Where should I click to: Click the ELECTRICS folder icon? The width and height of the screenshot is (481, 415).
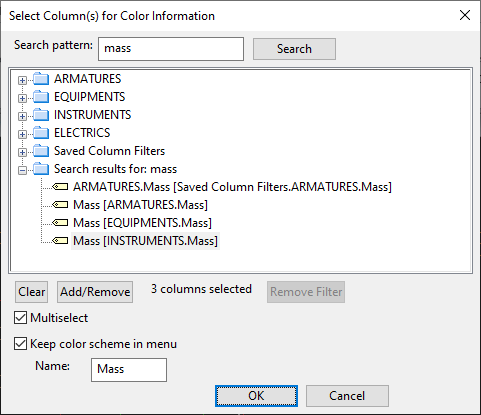[41, 133]
